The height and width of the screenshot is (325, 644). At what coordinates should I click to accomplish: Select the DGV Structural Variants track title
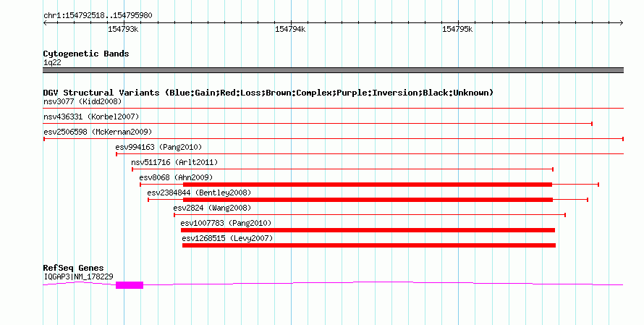268,93
